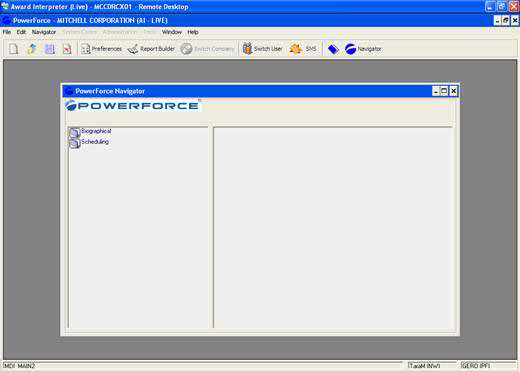Screen dimensions: 520x372
Task: Click the greyed Administration menu
Action: (120, 32)
